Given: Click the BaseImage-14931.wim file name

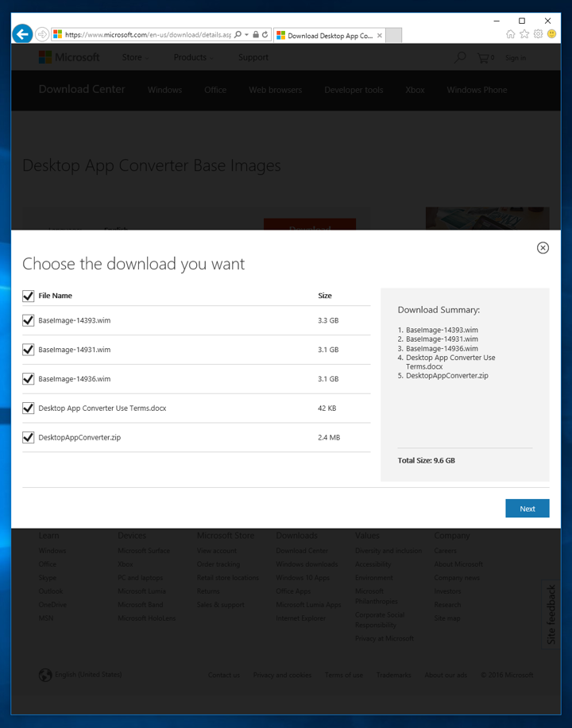Looking at the screenshot, I should click(x=75, y=350).
